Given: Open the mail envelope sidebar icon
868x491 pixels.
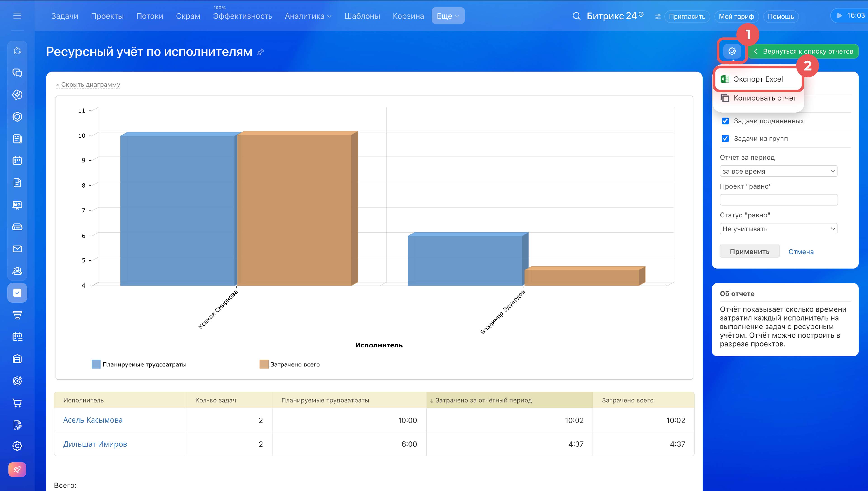Looking at the screenshot, I should [17, 249].
